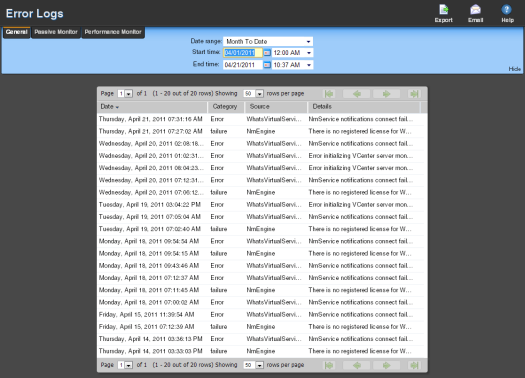Select the Tuesday, April 19, 2011 03:04:22 PM row

[x=260, y=205]
